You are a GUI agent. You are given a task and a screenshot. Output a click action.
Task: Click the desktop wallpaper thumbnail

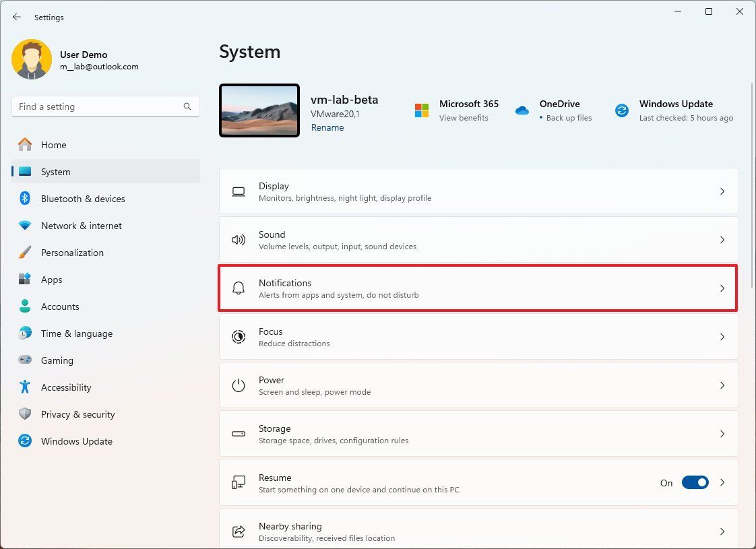(259, 110)
